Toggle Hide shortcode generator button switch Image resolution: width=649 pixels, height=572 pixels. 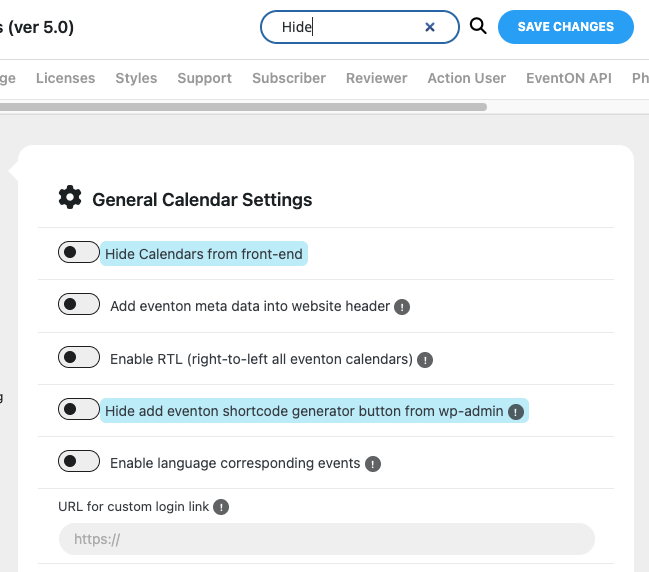pyautogui.click(x=78, y=410)
